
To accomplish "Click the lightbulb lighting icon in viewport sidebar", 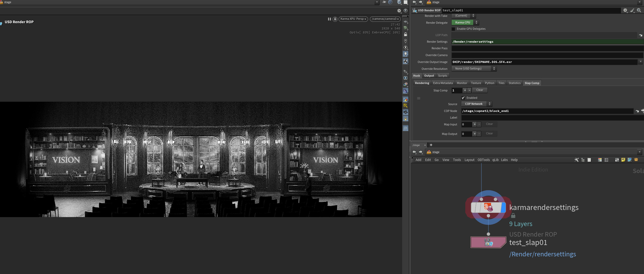I will pyautogui.click(x=406, y=54).
